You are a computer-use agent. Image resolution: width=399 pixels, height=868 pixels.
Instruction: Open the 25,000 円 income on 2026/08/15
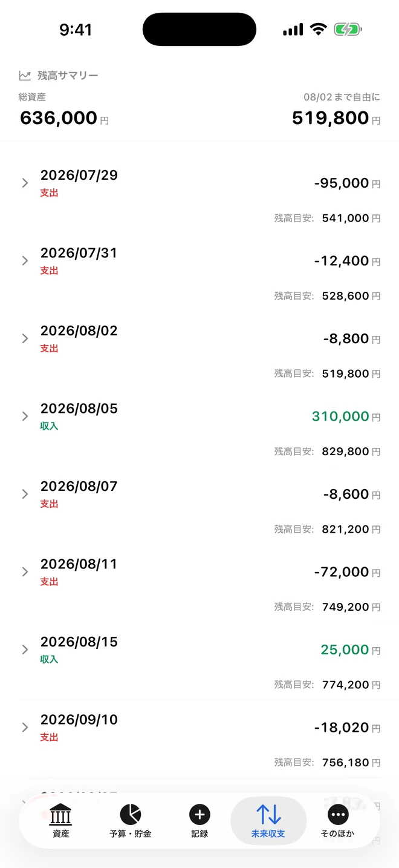pyautogui.click(x=351, y=650)
